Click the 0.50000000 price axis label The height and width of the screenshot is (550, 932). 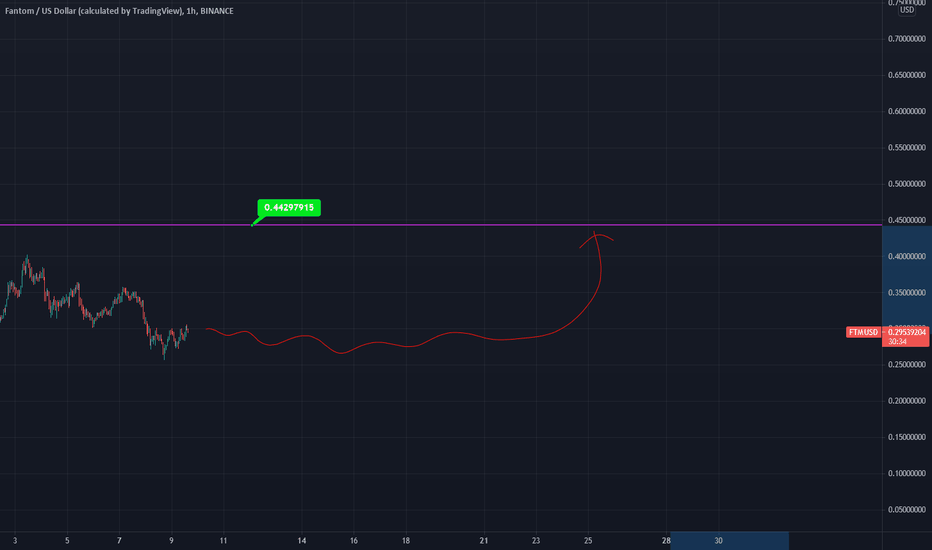pyautogui.click(x=906, y=184)
